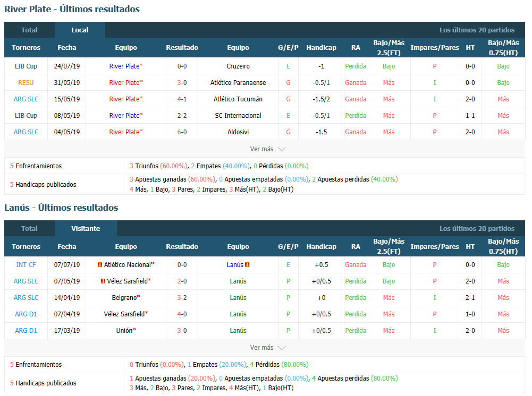
Task: Click handicap -1.5/2 value
Action: point(321,99)
